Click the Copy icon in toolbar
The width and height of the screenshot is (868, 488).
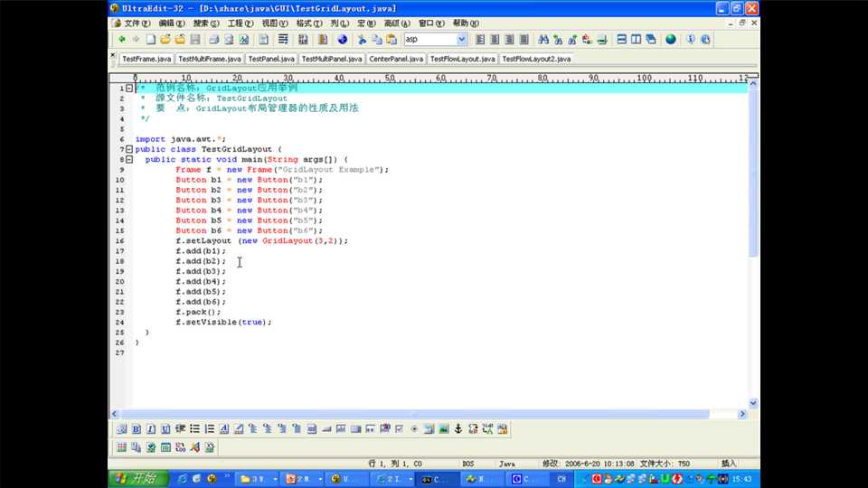376,39
